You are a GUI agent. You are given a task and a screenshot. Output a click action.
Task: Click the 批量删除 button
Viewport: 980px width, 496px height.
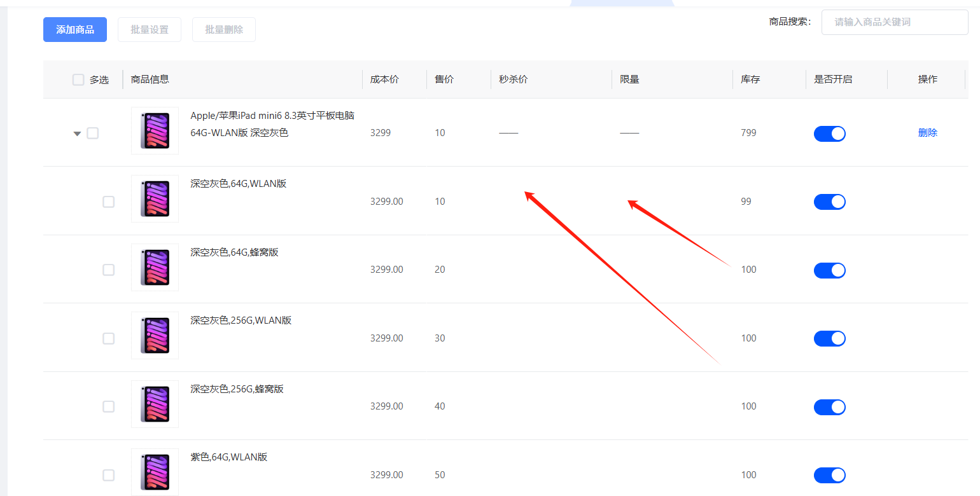[x=224, y=29]
